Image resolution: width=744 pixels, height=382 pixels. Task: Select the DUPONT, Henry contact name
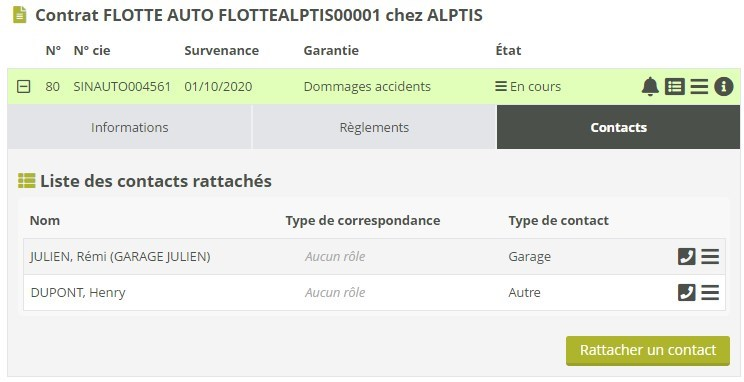pyautogui.click(x=78, y=293)
